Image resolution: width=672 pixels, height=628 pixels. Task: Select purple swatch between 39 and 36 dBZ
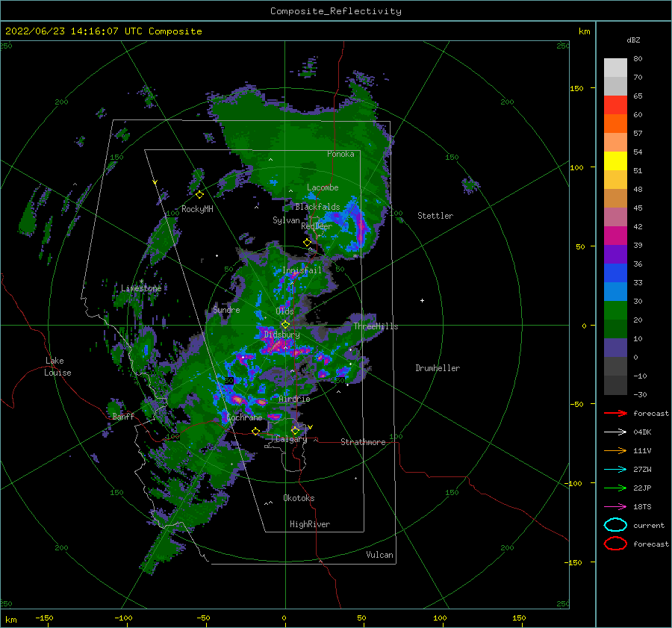click(x=615, y=255)
